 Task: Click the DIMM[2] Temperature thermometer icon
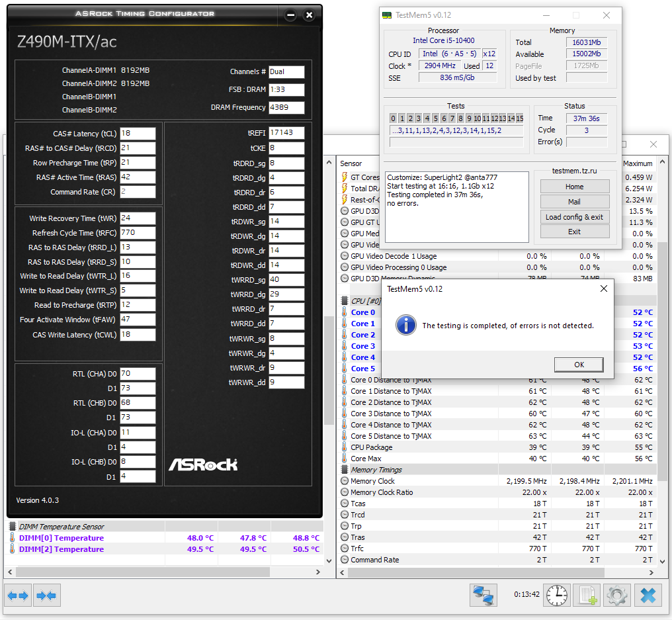pos(12,549)
